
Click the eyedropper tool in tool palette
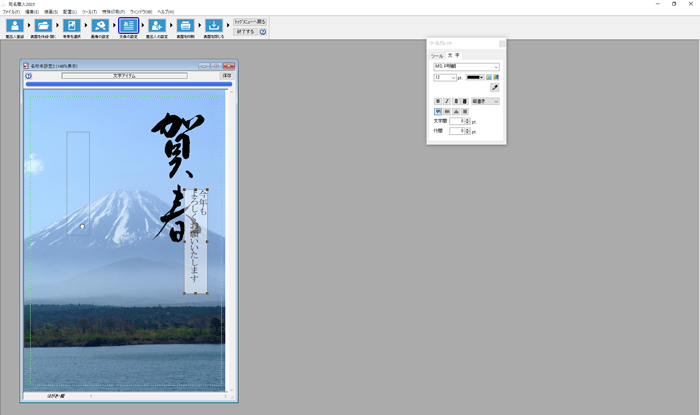[x=494, y=88]
